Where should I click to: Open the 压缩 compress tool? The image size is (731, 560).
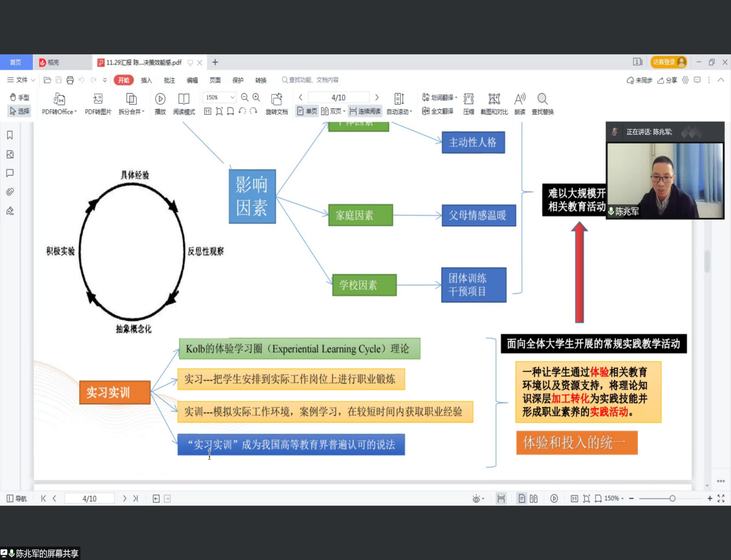469,99
